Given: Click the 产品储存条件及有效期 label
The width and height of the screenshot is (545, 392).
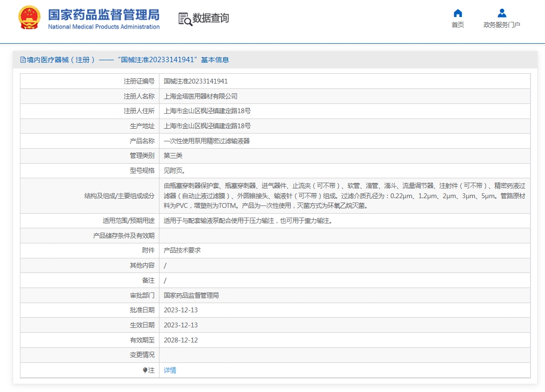Looking at the screenshot, I should [x=124, y=236].
